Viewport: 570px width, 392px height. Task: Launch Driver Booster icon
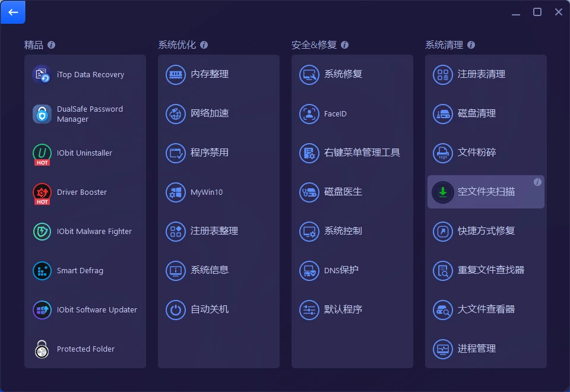(42, 192)
